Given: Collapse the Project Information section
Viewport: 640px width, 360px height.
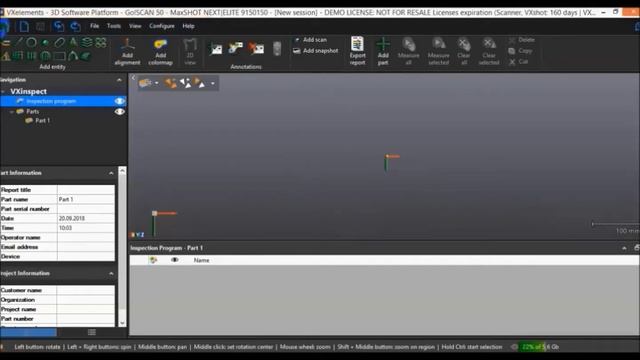Looking at the screenshot, I should (111, 273).
